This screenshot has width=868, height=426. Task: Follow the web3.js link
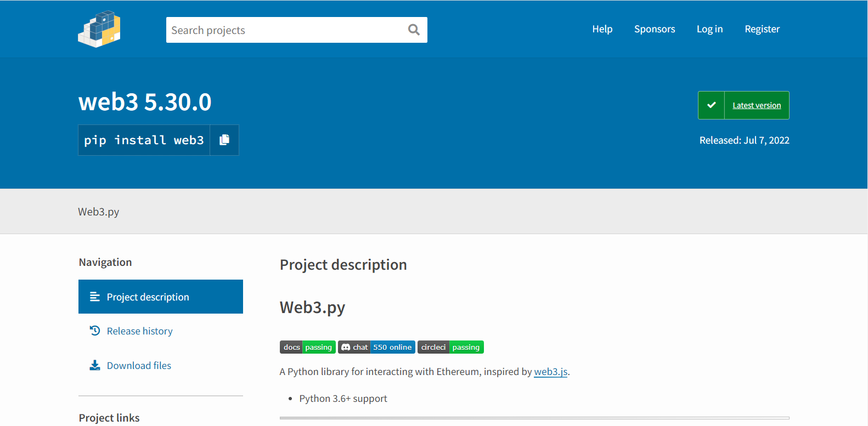point(551,372)
